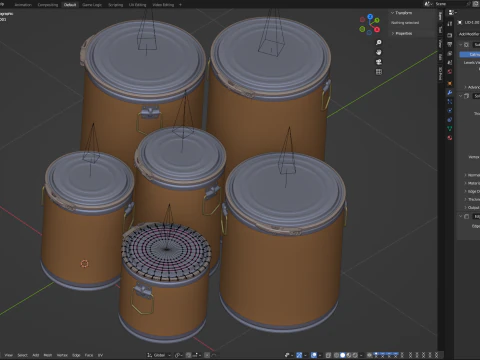Viewport: 480px width, 360px height.
Task: Open the Material properties tab icon
Action: [x=450, y=138]
